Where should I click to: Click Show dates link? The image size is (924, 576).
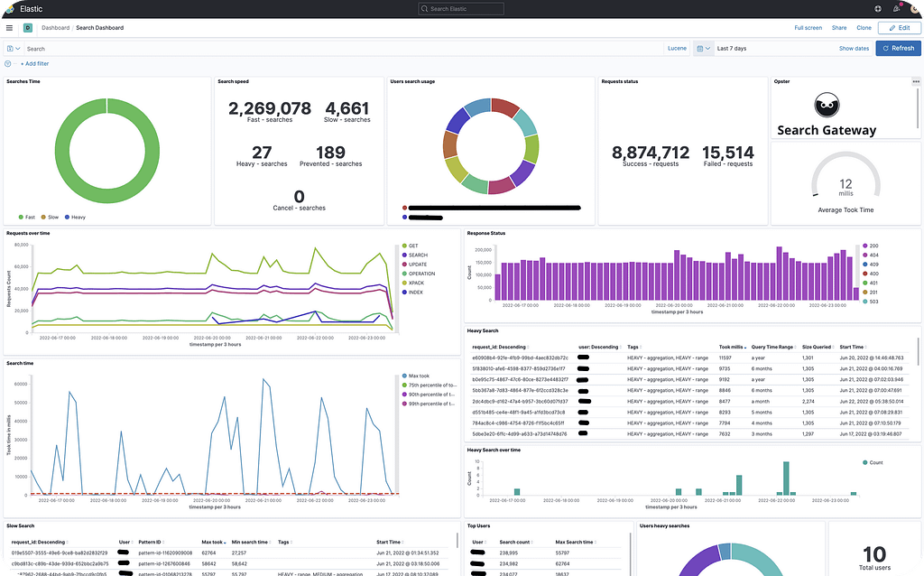click(x=854, y=49)
